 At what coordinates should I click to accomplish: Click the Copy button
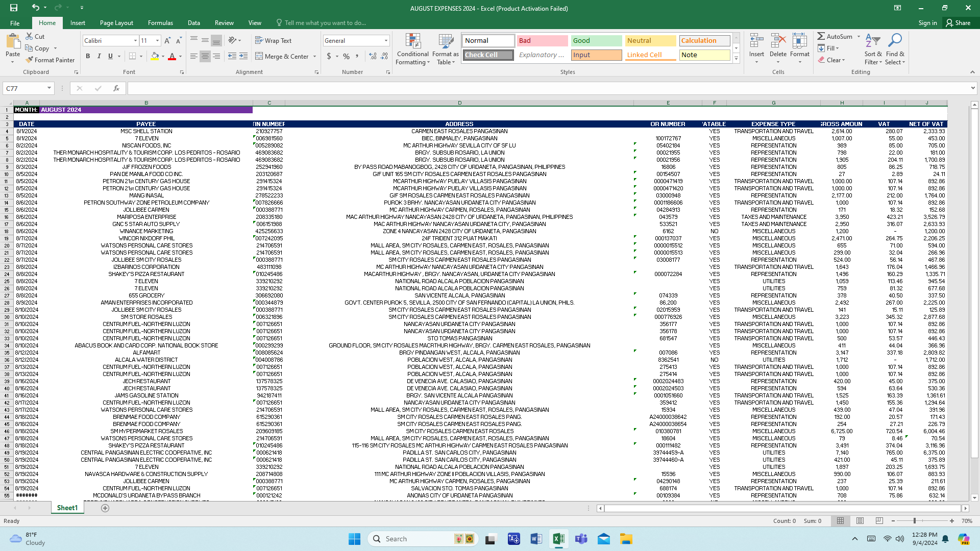coord(37,48)
